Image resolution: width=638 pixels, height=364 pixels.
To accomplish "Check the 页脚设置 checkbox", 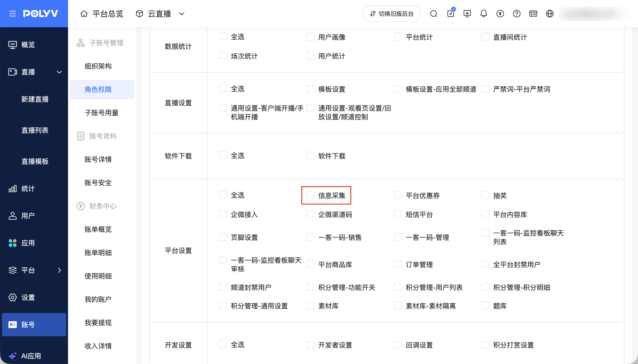I will [x=223, y=237].
